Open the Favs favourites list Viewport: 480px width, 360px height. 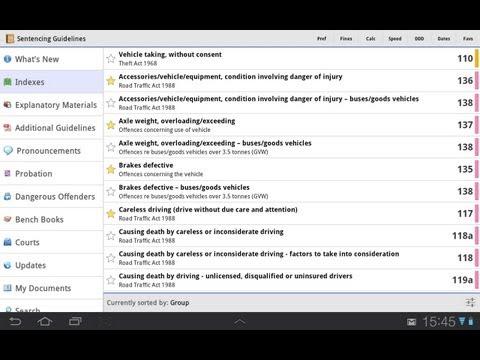pos(468,39)
